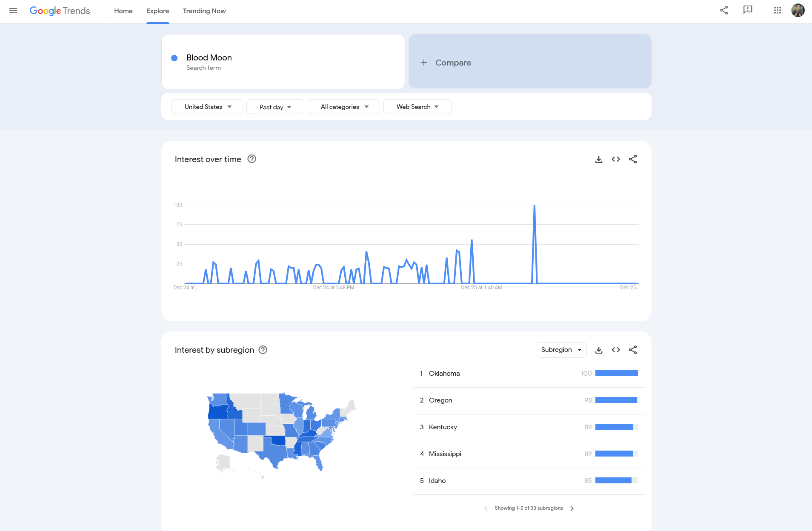Embed the Interest by subregion widget
The height and width of the screenshot is (531, 812).
point(616,350)
